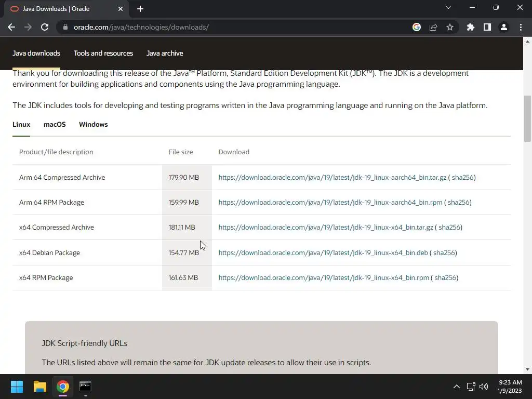532x399 pixels.
Task: Click the page vertical scrollbar thumb
Action: click(527, 118)
